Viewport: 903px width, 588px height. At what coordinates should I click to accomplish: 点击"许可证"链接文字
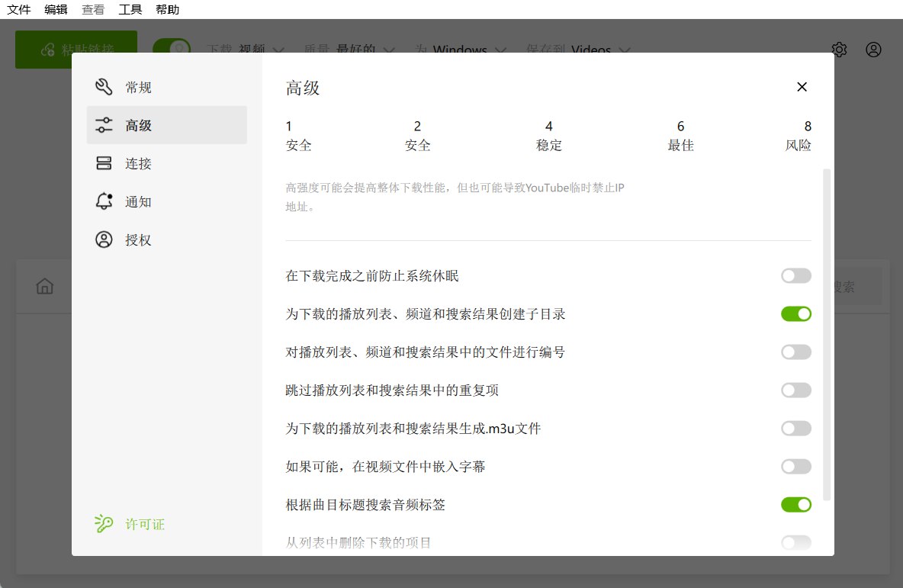(145, 524)
